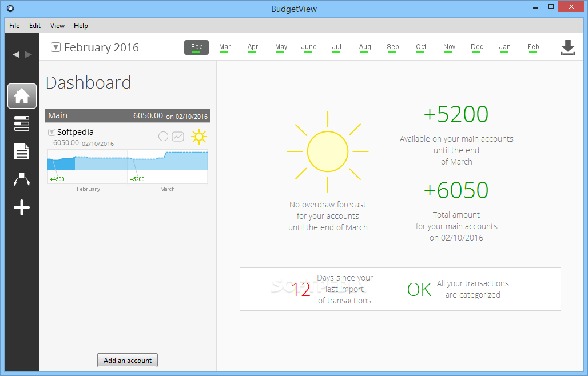Select the Jul month
The image size is (588, 376).
[x=336, y=47]
